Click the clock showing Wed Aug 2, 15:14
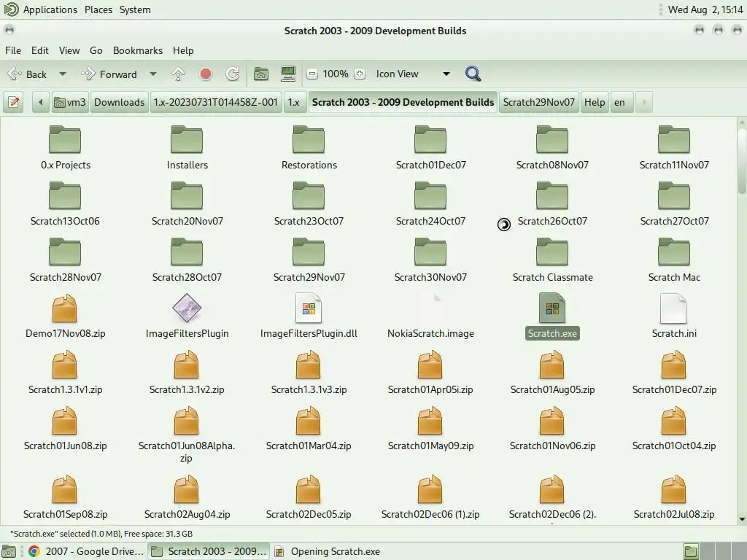Viewport: 747px width, 560px height. pyautogui.click(x=705, y=9)
